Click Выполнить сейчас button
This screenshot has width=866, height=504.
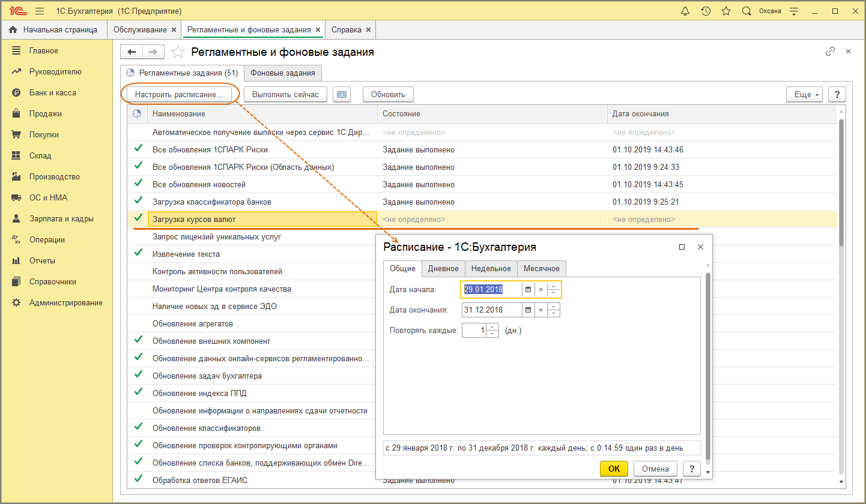285,94
